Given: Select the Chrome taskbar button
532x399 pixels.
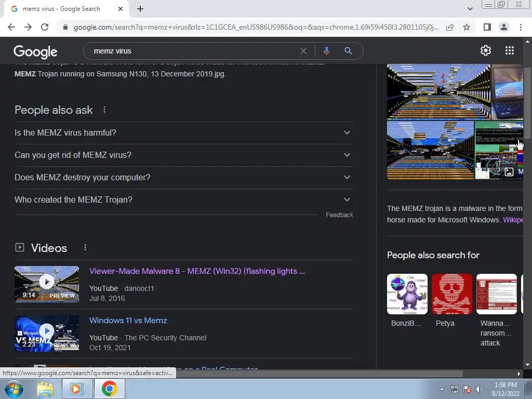Looking at the screenshot, I should (x=109, y=389).
